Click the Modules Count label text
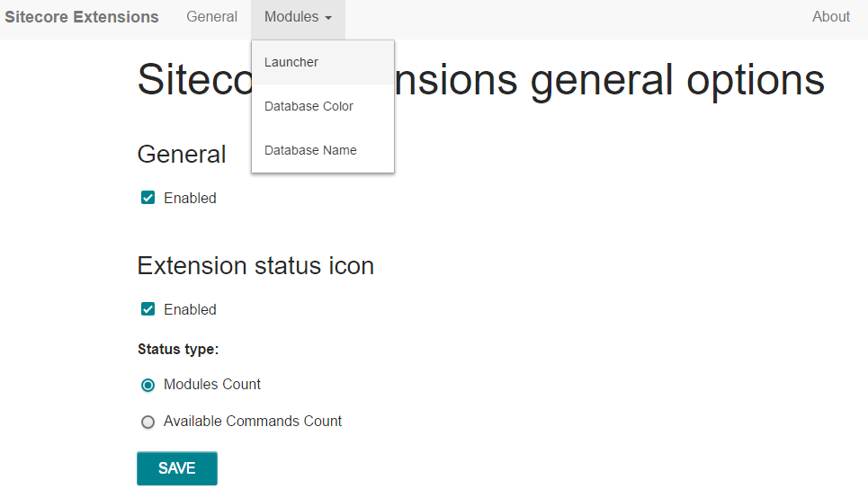This screenshot has height=498, width=868. 212,384
